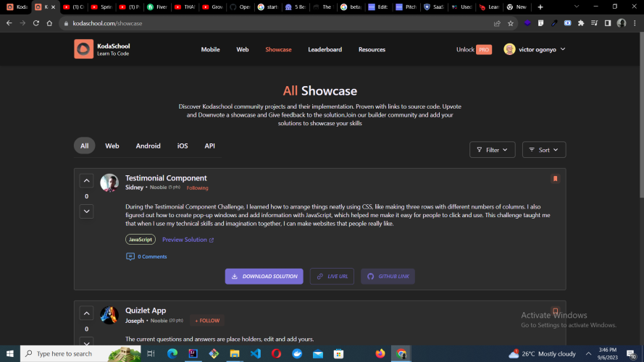The image size is (644, 362).
Task: Bookmark page with the star icon
Action: click(x=511, y=23)
